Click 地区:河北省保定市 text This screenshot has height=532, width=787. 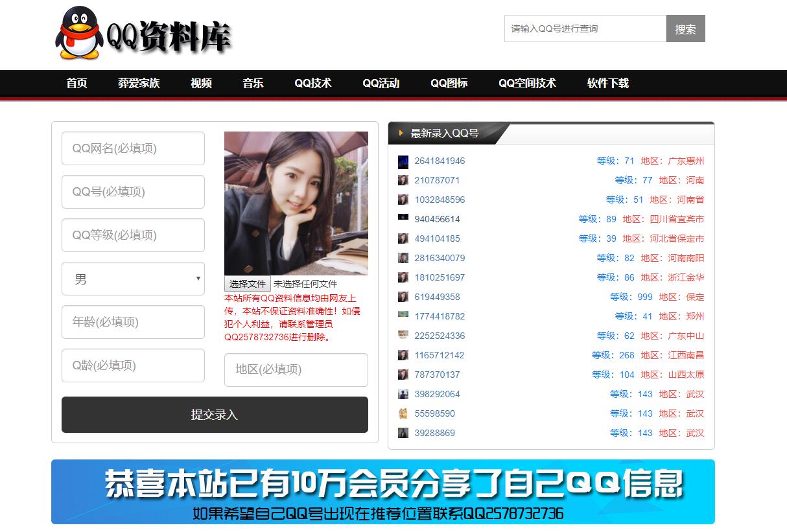coord(663,238)
